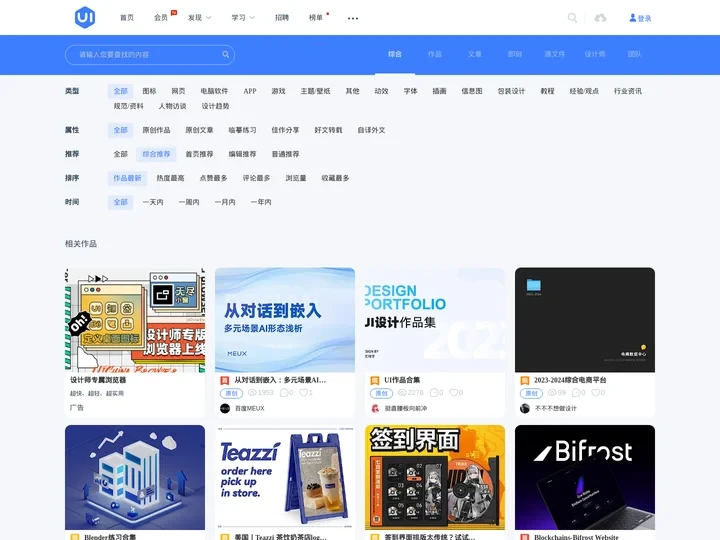Open the Blender isometric buildings thumbnail
This screenshot has height=540, width=720.
135,478
